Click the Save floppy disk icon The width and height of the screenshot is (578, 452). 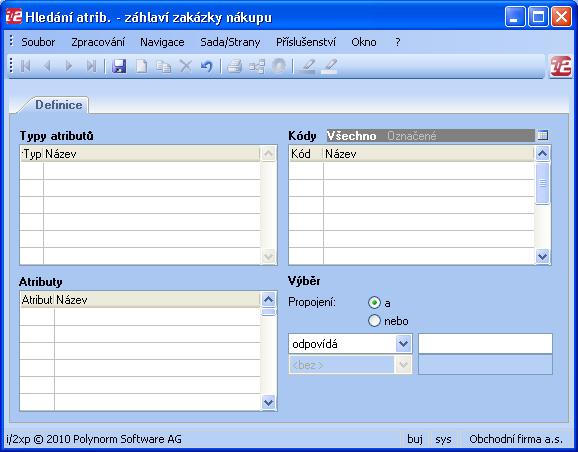pos(119,66)
